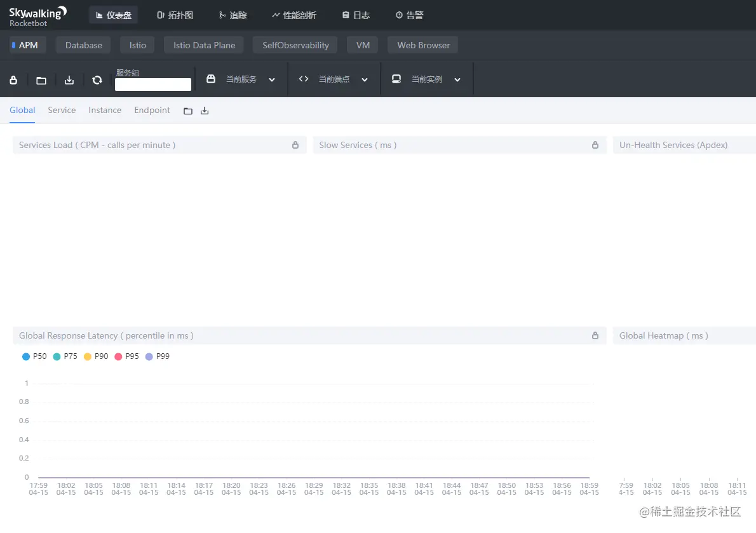Toggle the P50 legend series

34,356
